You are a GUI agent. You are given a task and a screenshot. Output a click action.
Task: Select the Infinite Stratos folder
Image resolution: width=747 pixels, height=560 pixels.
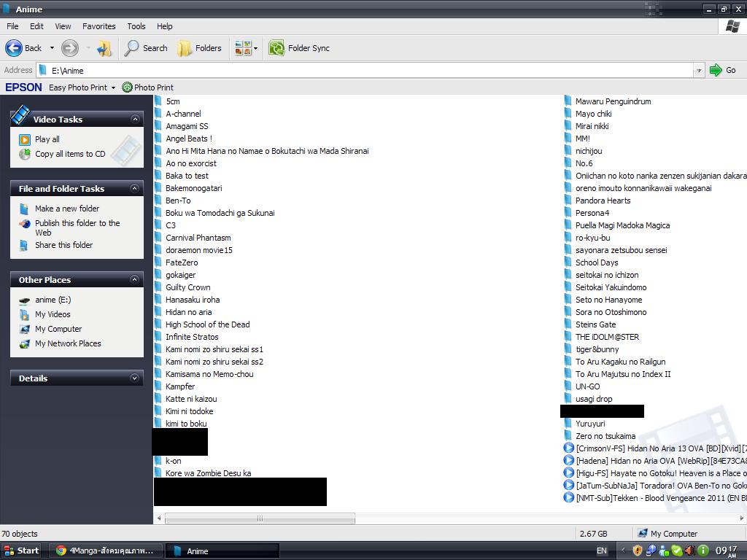186,337
